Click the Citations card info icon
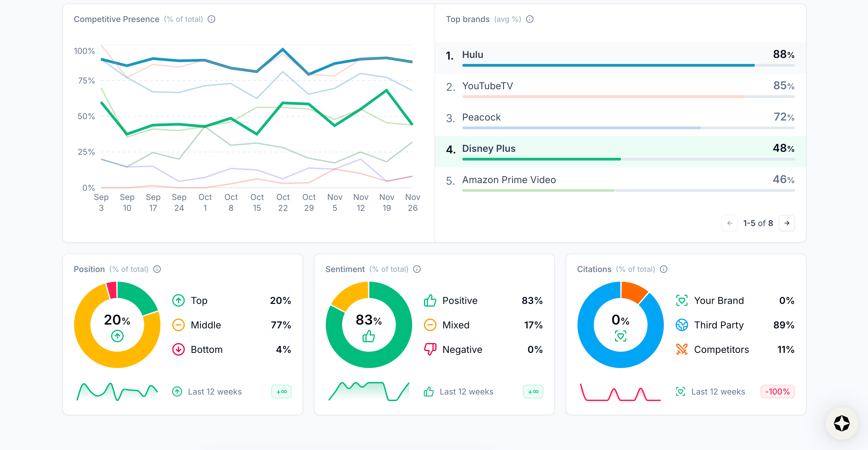 coord(663,269)
